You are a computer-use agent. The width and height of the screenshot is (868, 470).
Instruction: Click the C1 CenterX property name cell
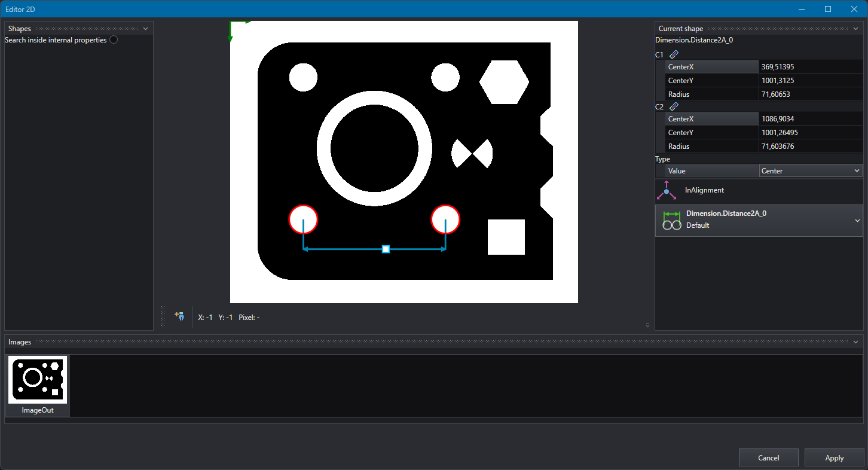point(712,67)
